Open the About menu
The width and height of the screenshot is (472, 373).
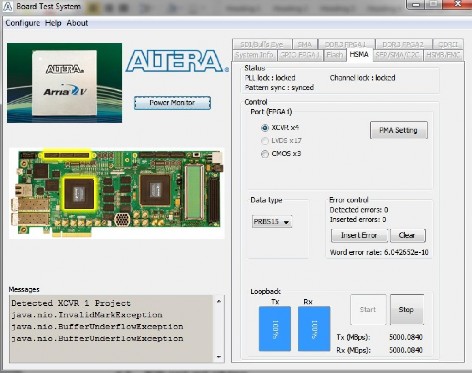pyautogui.click(x=77, y=23)
